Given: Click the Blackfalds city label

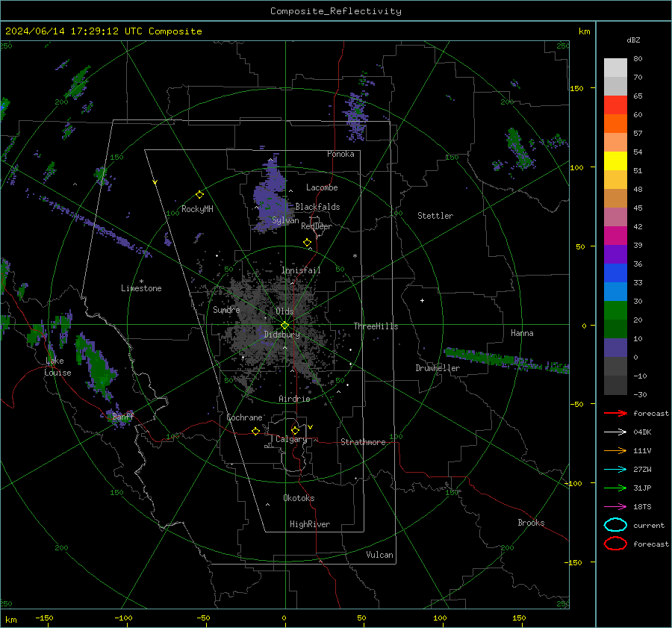Looking at the screenshot, I should click(317, 207).
